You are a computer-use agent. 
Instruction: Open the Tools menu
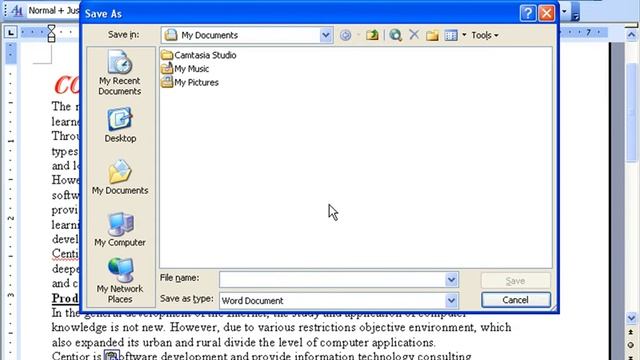click(x=485, y=36)
